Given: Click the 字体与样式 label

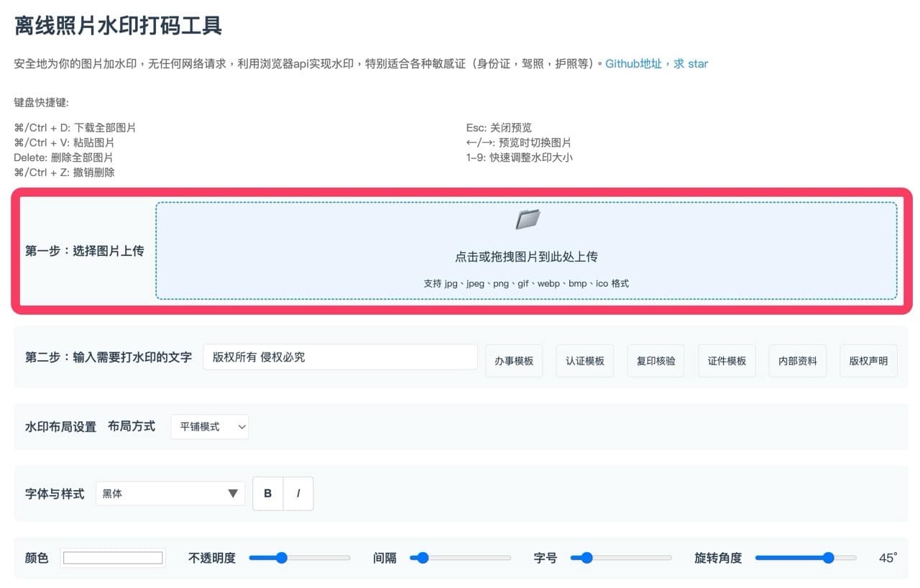Looking at the screenshot, I should click(x=55, y=494).
